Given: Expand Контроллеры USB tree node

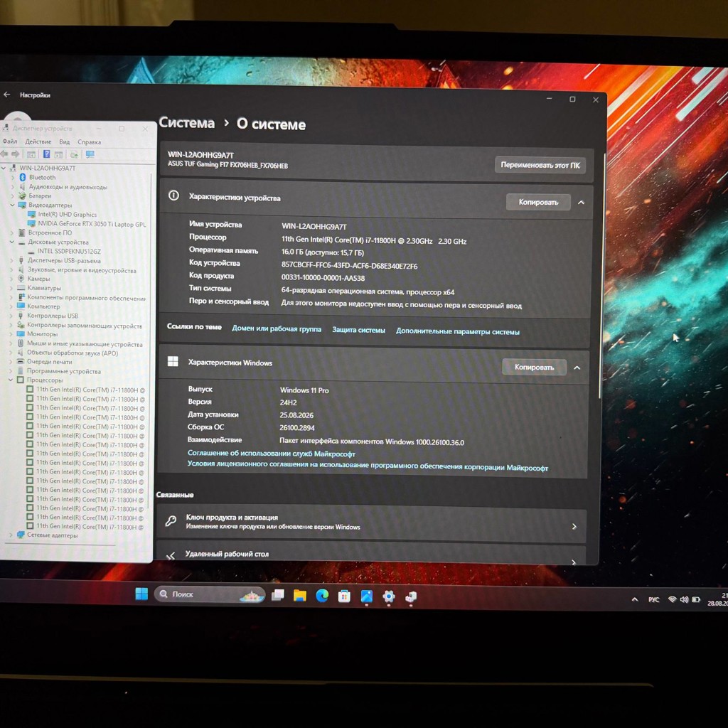Looking at the screenshot, I should click(x=11, y=316).
